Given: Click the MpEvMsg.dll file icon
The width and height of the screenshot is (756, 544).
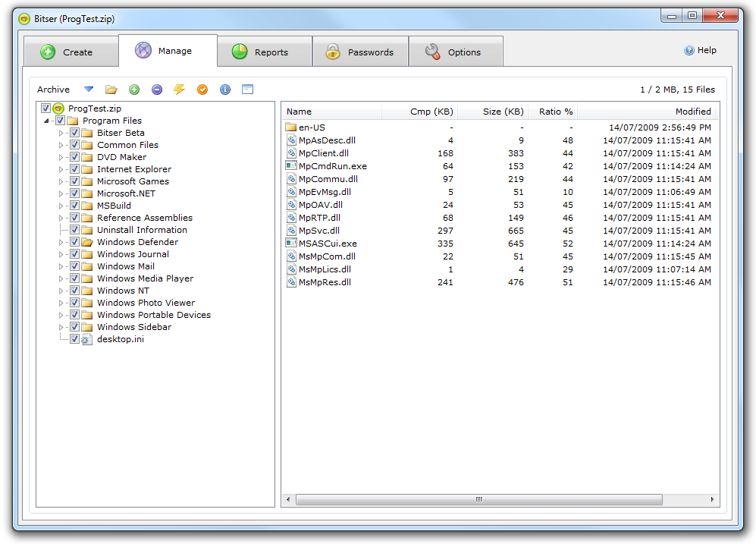Looking at the screenshot, I should [x=291, y=192].
